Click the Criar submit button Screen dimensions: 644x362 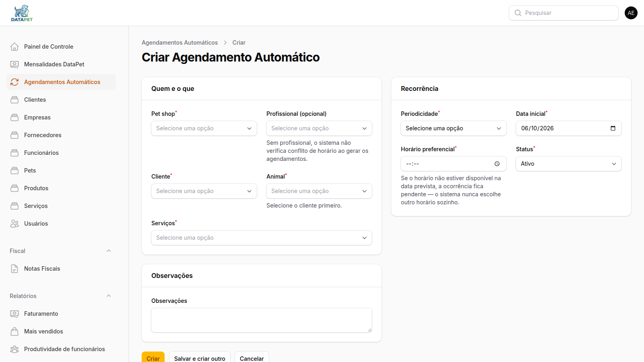click(153, 358)
